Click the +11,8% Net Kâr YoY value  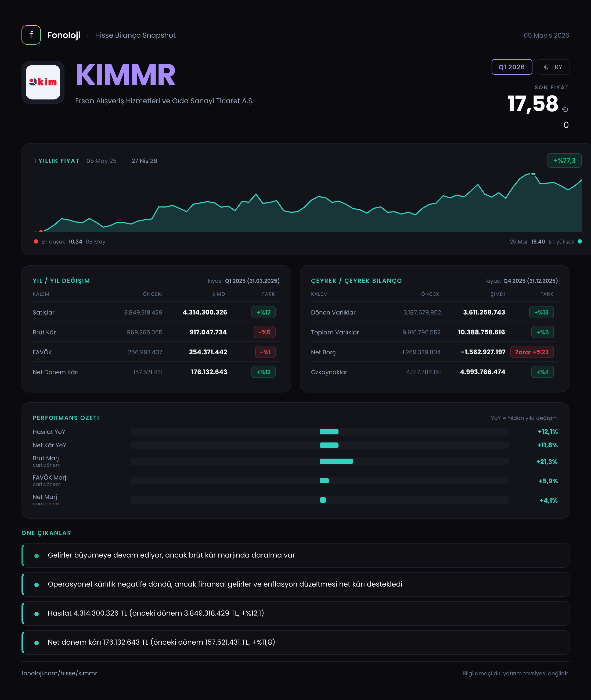point(547,445)
